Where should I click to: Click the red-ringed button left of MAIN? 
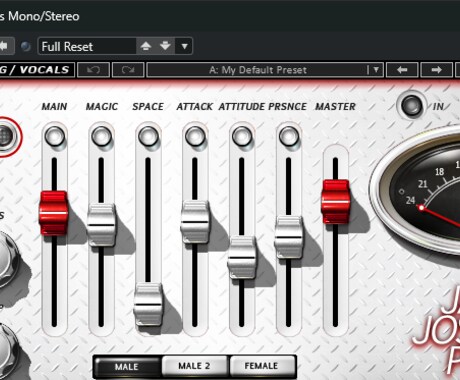[x=7, y=137]
